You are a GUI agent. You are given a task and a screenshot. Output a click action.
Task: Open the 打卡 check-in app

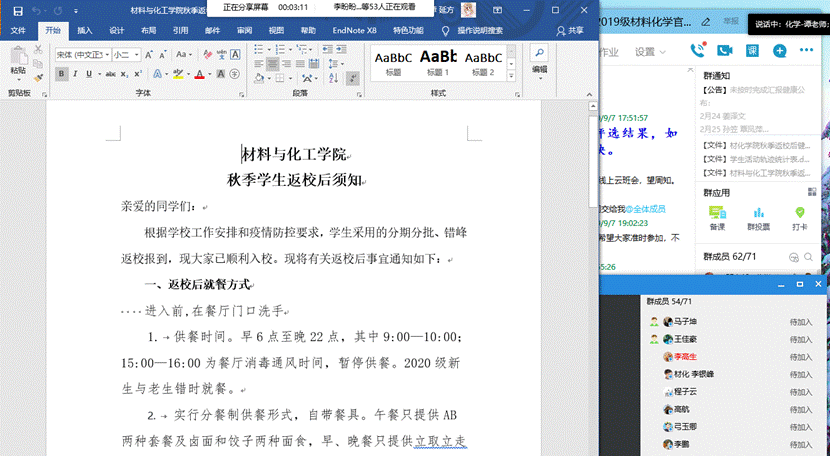coord(799,217)
